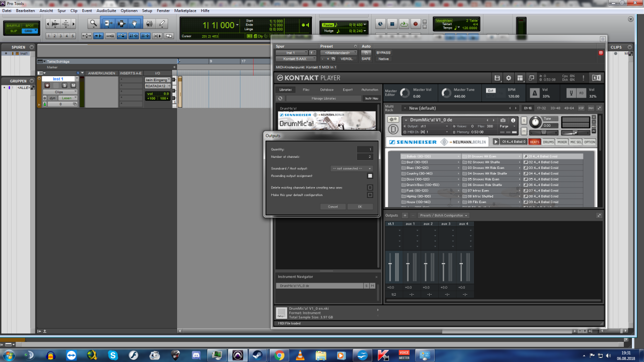
Task: Open Werkstandard preset dropdown
Action: pyautogui.click(x=339, y=53)
